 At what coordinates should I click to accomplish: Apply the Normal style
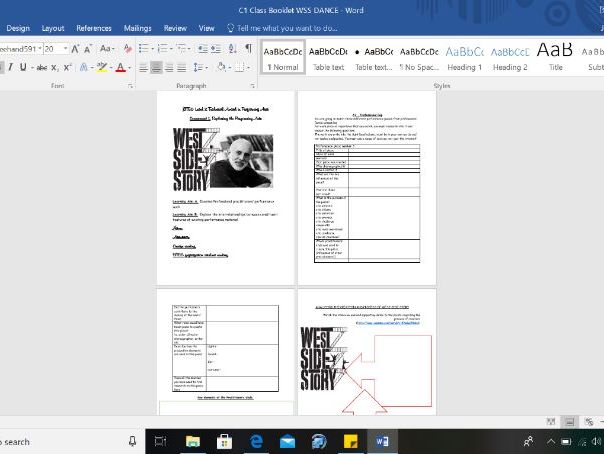283,58
